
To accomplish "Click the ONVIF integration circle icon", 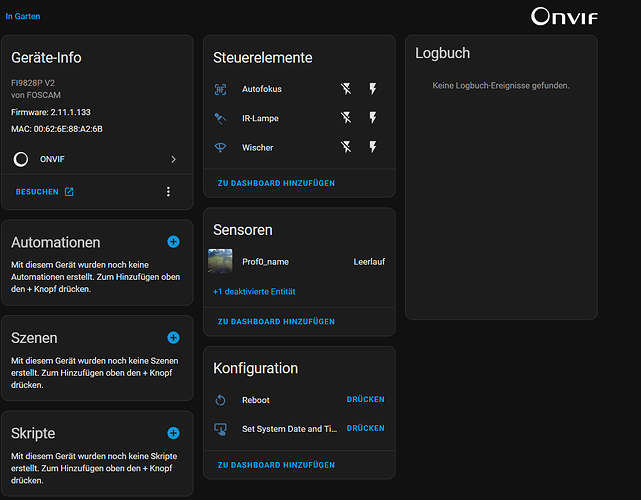I will click(21, 159).
